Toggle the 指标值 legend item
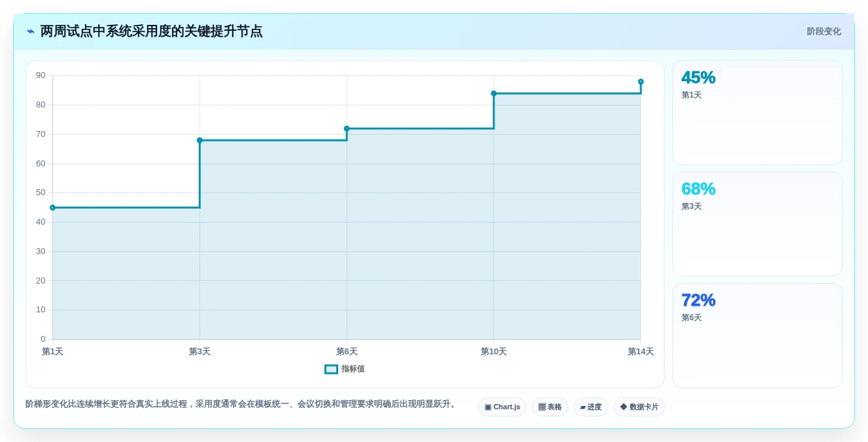 point(345,369)
